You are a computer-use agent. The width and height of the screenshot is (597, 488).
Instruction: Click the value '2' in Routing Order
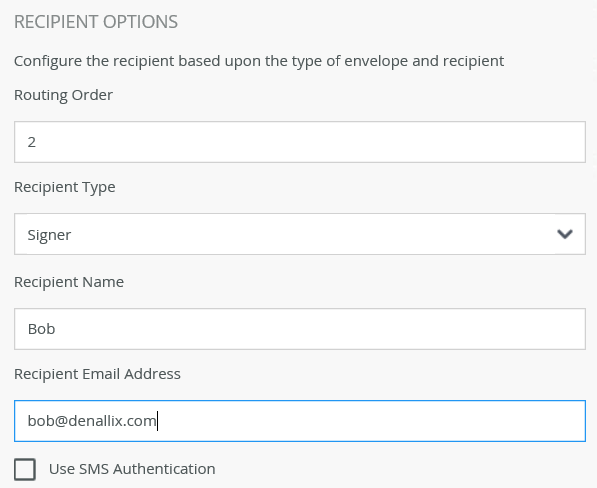32,142
